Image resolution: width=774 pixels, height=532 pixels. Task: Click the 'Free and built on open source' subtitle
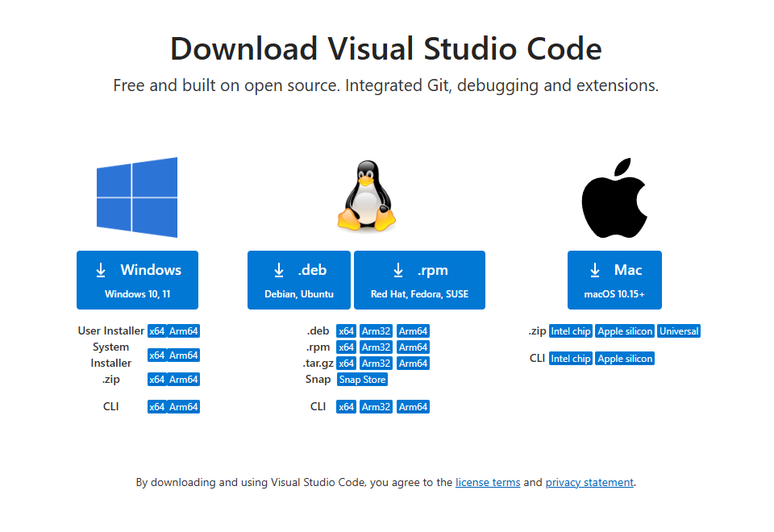tap(386, 85)
